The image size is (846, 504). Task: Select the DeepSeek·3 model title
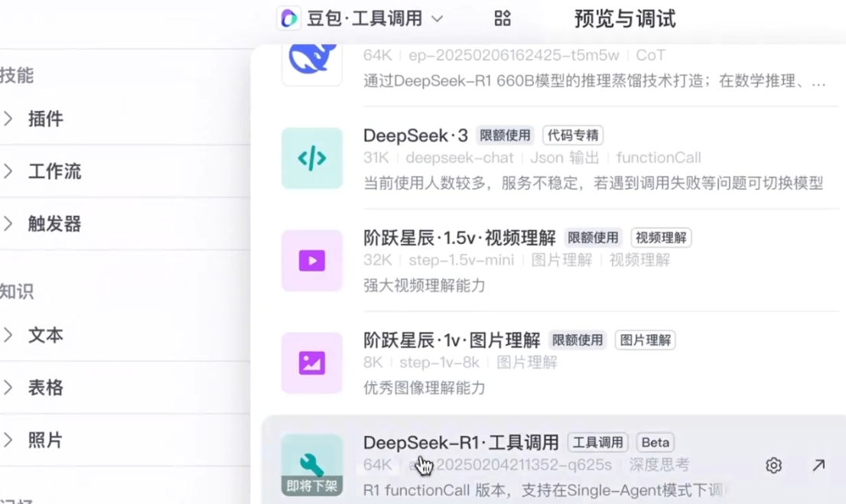pos(415,135)
